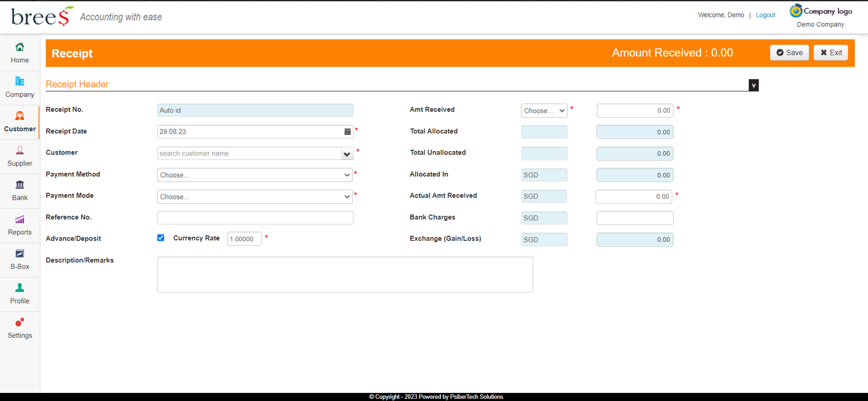Open the Settings gear icon
868x401 pixels.
pos(20,323)
